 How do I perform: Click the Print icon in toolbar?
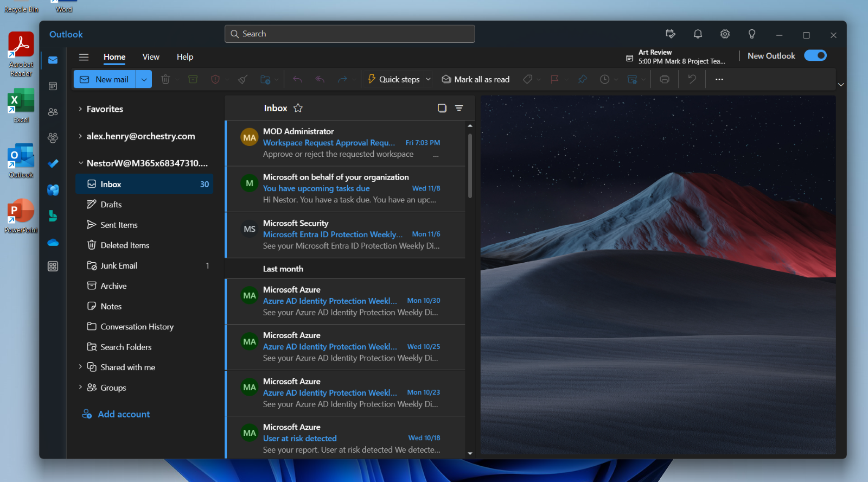coord(664,79)
